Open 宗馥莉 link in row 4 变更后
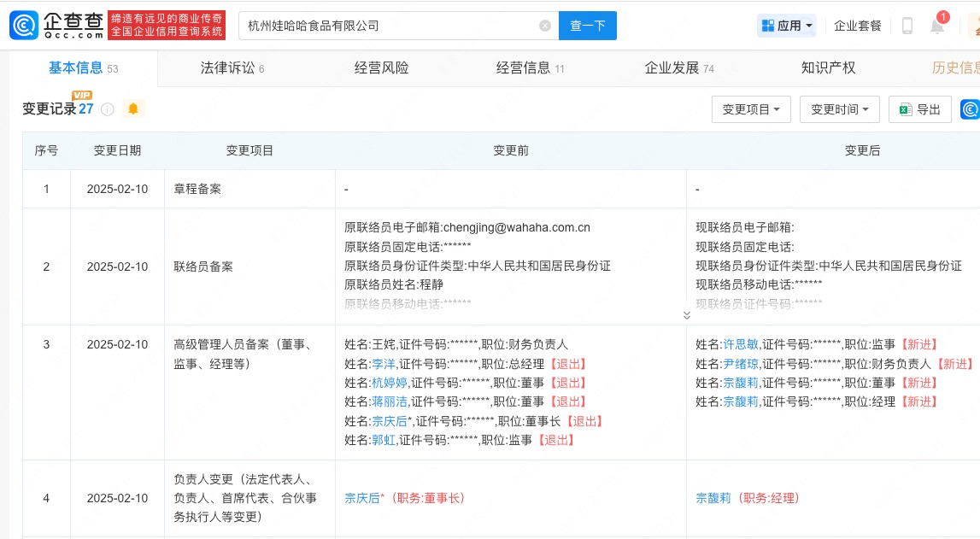 point(713,498)
